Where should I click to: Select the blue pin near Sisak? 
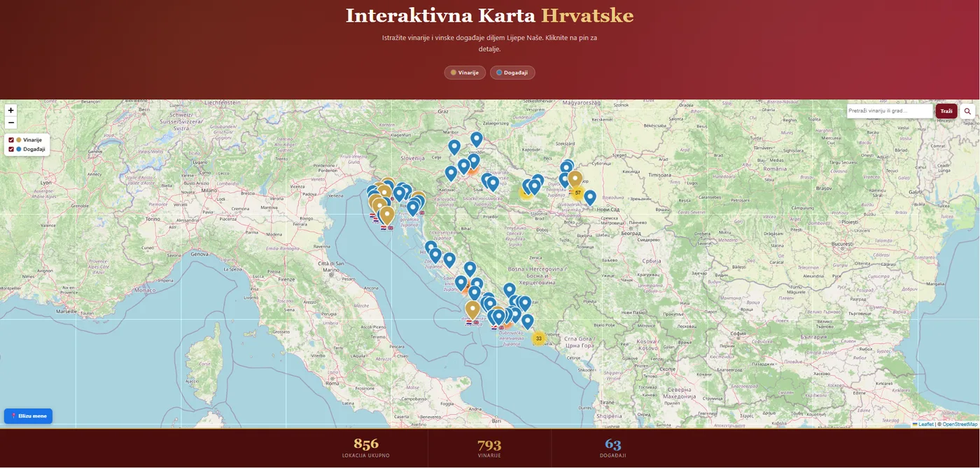pyautogui.click(x=493, y=184)
